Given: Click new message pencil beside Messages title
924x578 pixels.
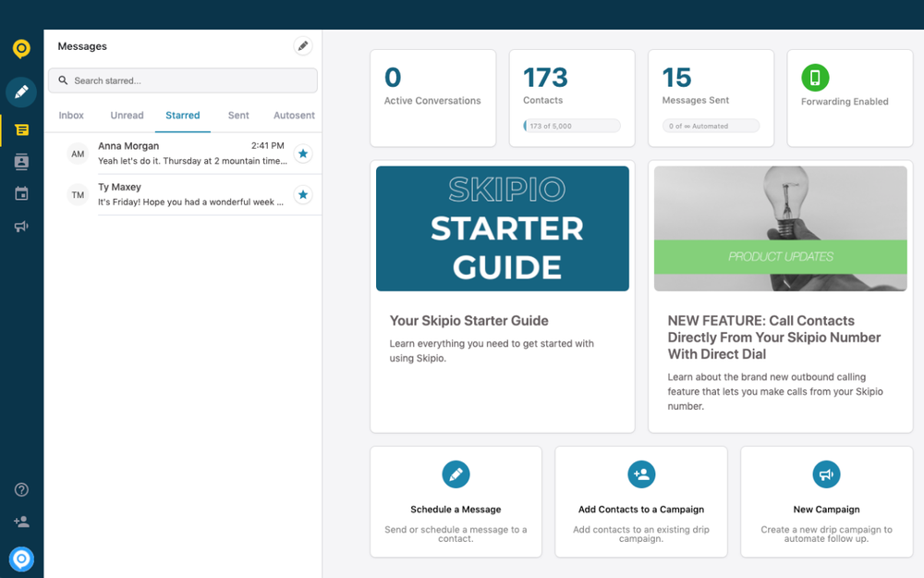Looking at the screenshot, I should (303, 46).
